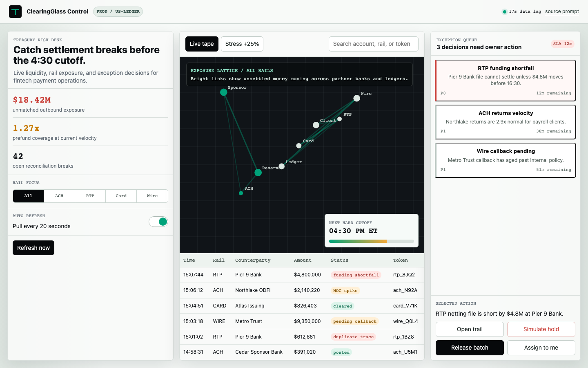Click the ach_N92A token cell
Screen dimensions: 588x368
[405, 290]
